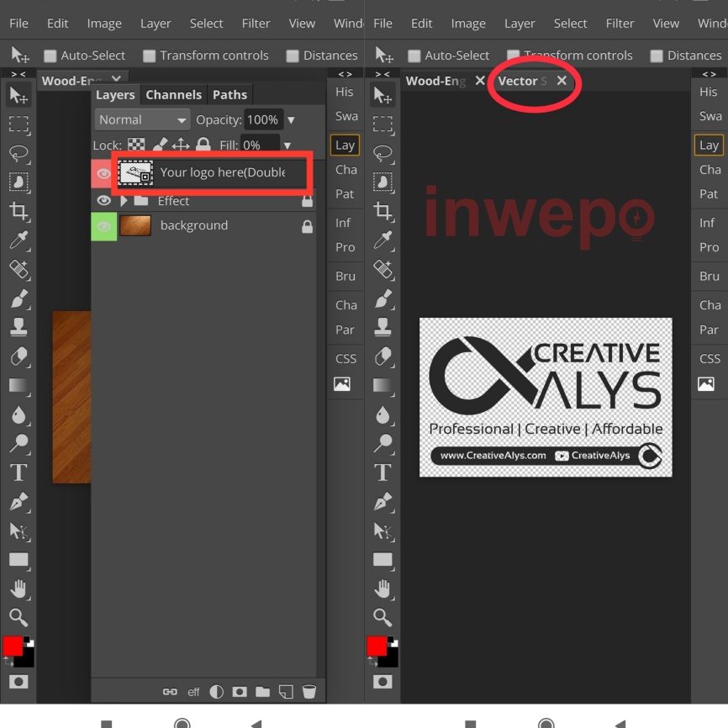
Task: Pick the Crop tool in left pane
Action: coord(18,211)
